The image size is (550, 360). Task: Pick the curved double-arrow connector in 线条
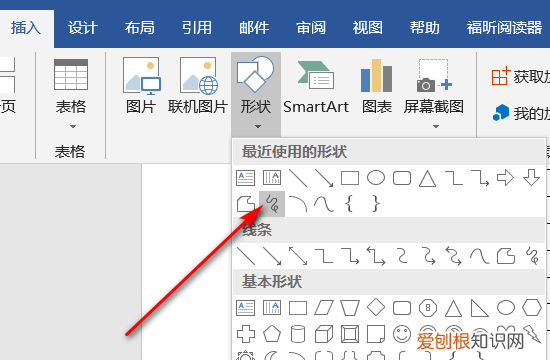coord(454,256)
